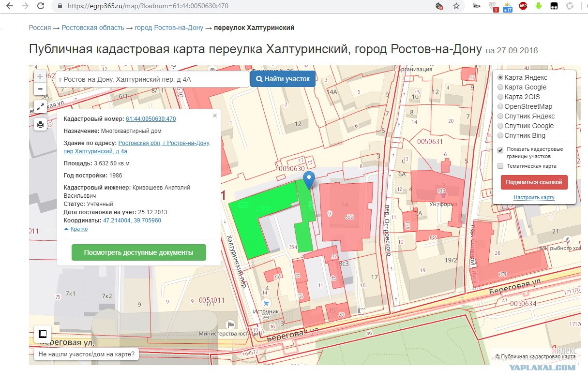
Task: Open the weather +17 extension
Action: tap(508, 7)
